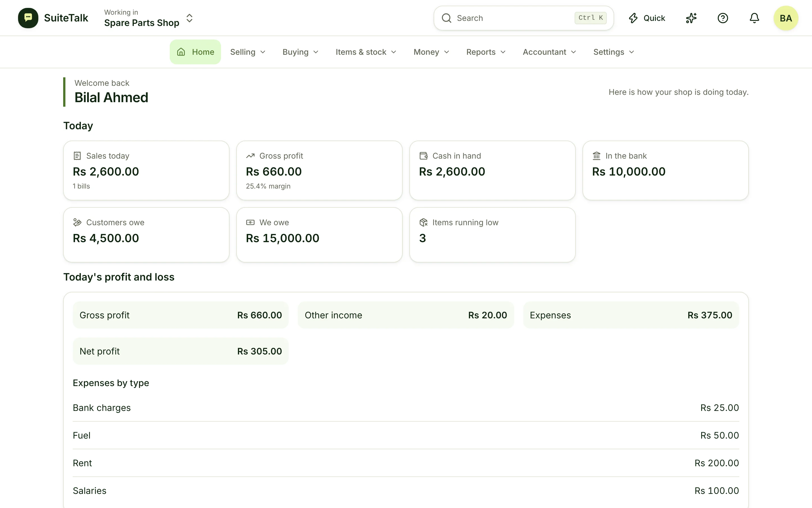Image resolution: width=812 pixels, height=508 pixels.
Task: Click the Customers owe Rs 4,500.00 amount
Action: (106, 238)
